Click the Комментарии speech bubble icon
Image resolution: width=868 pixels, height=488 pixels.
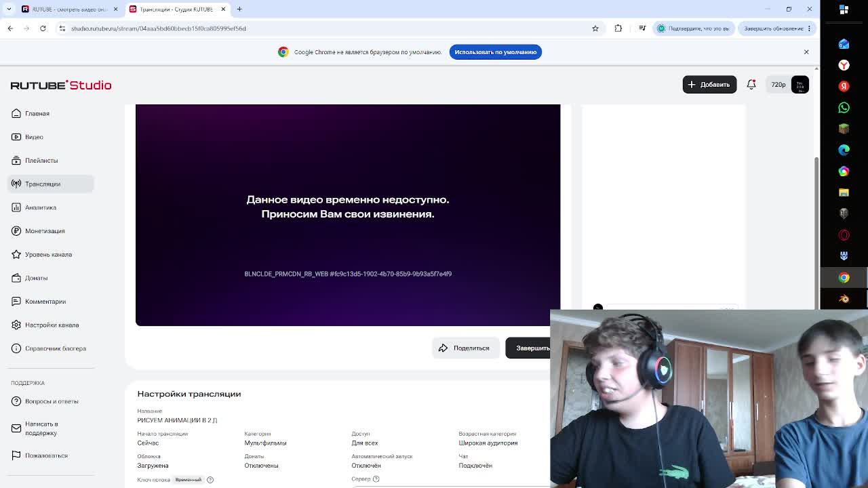[x=16, y=302]
